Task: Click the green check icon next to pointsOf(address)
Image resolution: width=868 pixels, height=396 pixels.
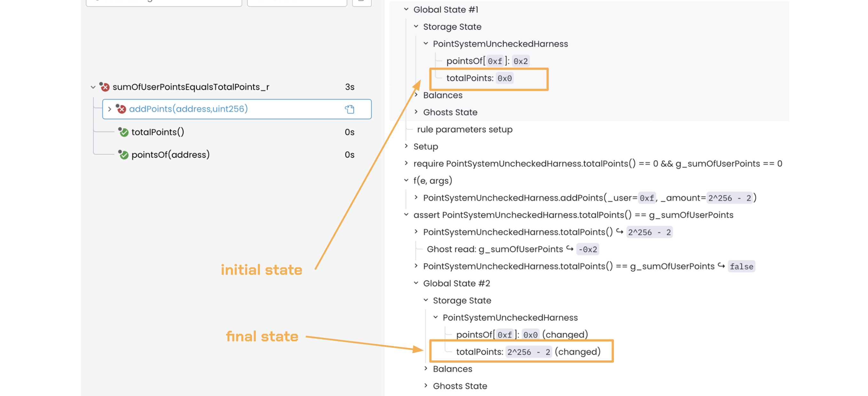Action: click(x=124, y=155)
